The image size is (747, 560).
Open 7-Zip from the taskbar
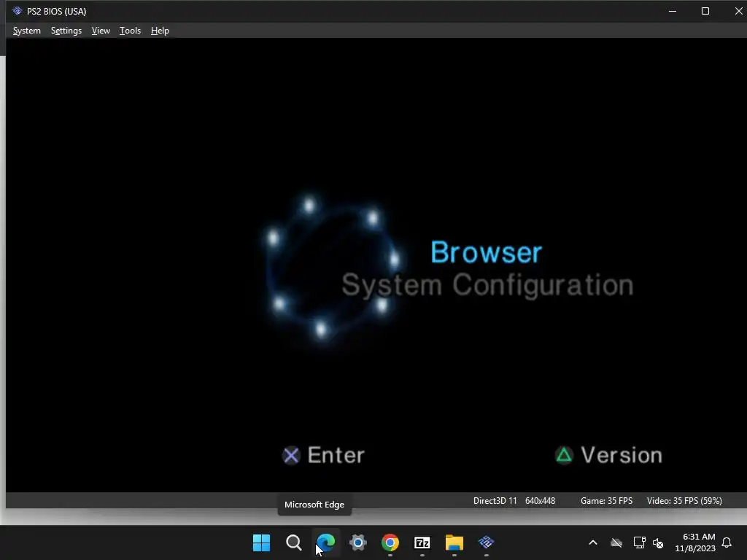(x=422, y=542)
